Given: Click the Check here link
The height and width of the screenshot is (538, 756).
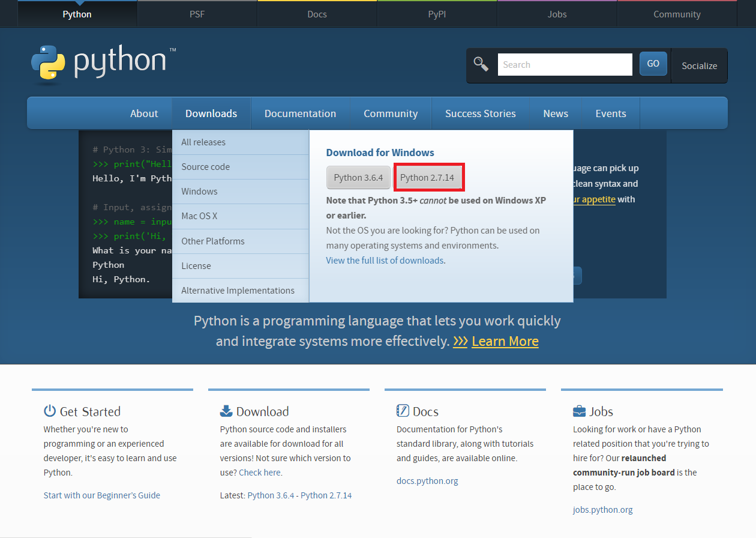Looking at the screenshot, I should tap(260, 473).
